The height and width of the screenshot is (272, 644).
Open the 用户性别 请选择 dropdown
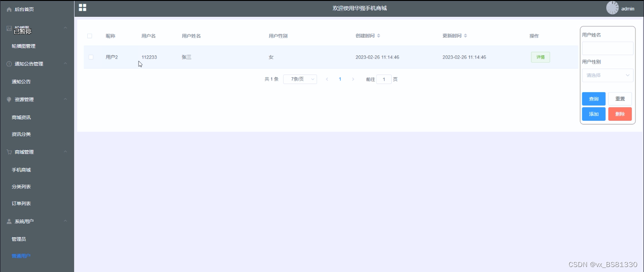pyautogui.click(x=608, y=75)
